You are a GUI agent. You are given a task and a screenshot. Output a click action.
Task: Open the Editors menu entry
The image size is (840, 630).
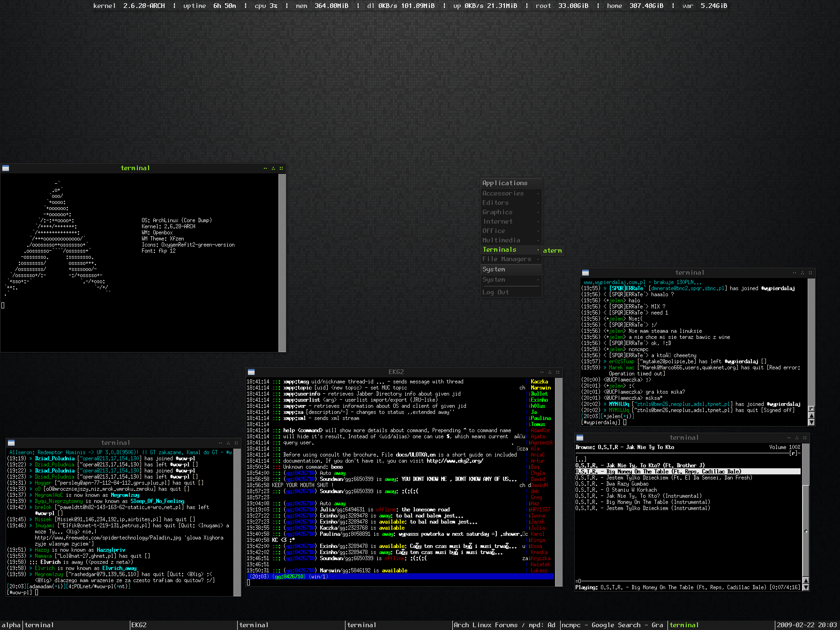511,203
